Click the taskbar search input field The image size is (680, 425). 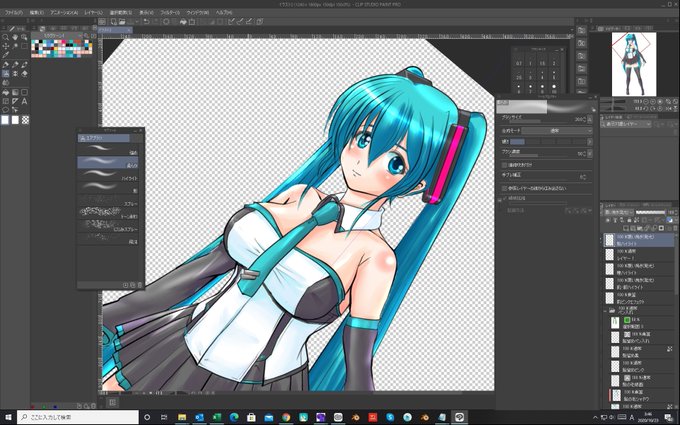[78, 417]
